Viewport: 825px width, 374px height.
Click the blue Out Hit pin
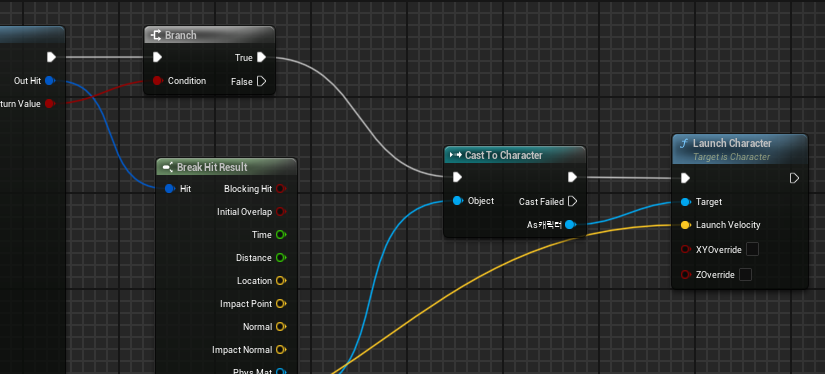click(49, 80)
